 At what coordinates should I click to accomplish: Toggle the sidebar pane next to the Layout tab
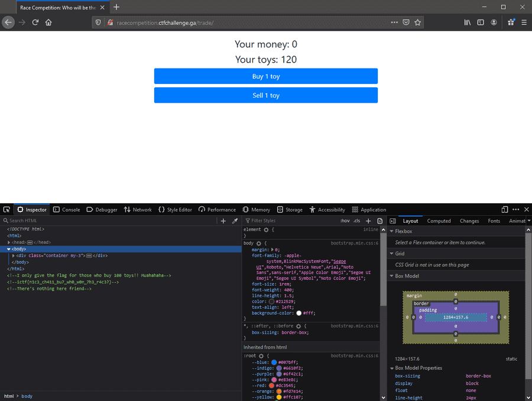(x=393, y=221)
